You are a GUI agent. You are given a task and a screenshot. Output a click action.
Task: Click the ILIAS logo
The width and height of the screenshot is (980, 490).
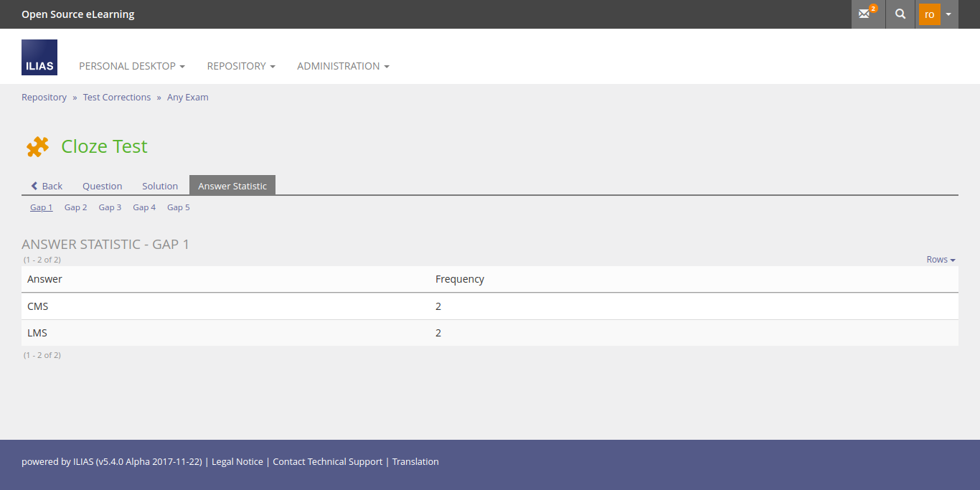click(39, 57)
